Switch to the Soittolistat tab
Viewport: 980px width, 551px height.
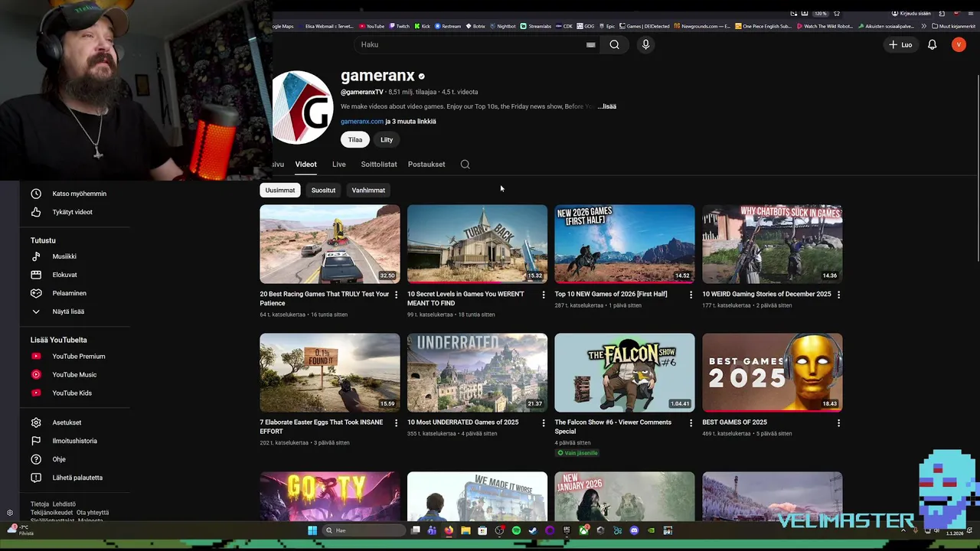click(379, 164)
